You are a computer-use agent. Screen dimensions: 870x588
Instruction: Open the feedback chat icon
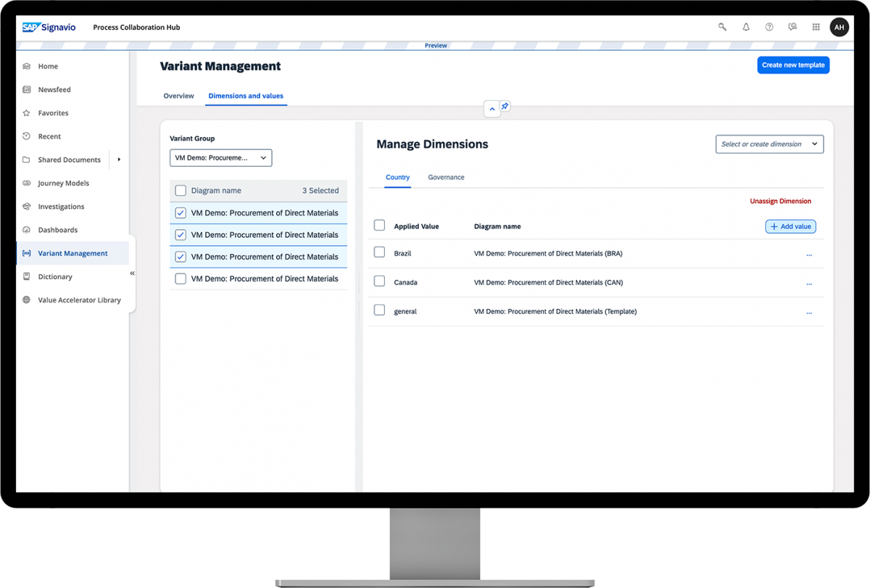click(x=792, y=27)
